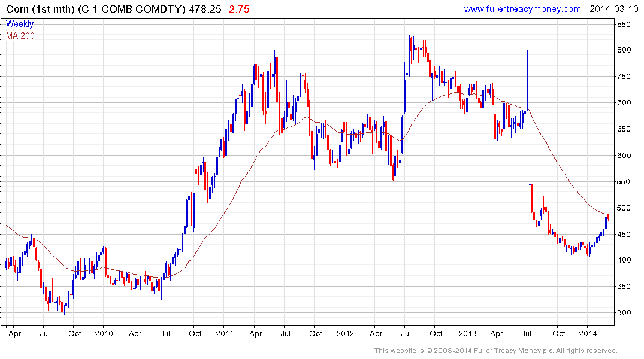Click the latest weekly candle near 480
This screenshot has height=359, width=644.
(x=608, y=216)
